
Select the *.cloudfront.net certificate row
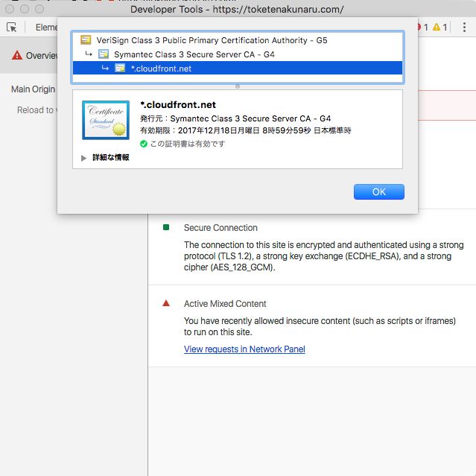click(x=238, y=69)
